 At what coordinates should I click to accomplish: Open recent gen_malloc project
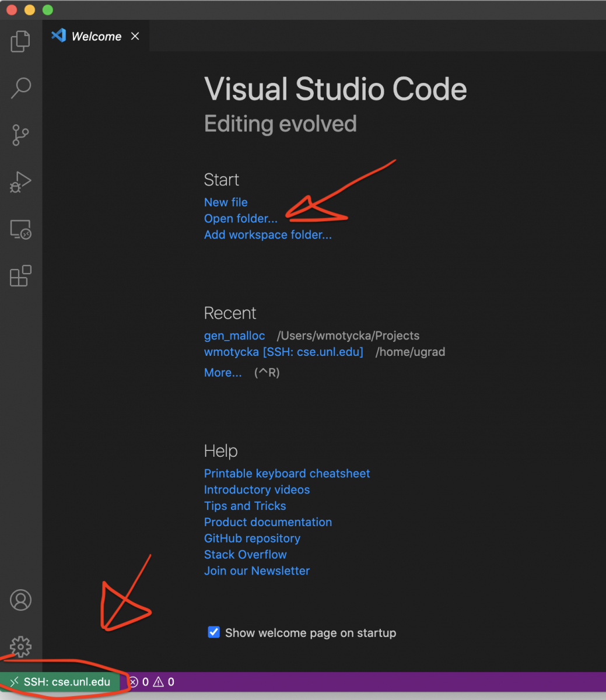click(x=234, y=336)
